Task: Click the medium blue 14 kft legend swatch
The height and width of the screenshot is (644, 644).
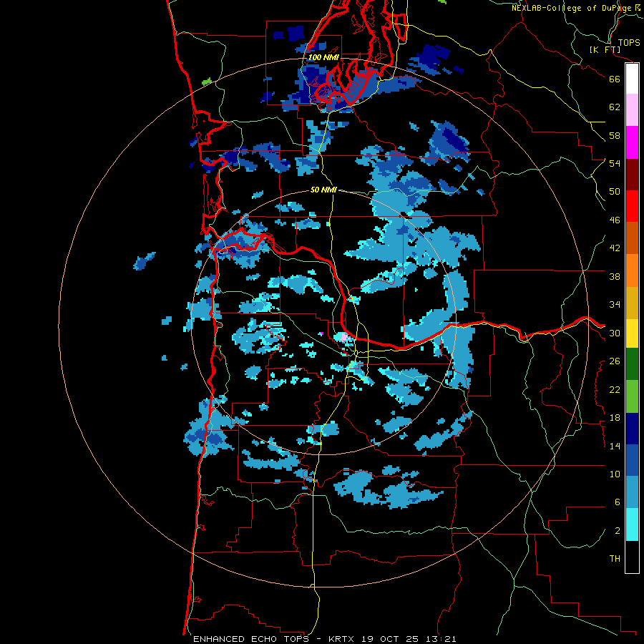Action: [x=632, y=460]
